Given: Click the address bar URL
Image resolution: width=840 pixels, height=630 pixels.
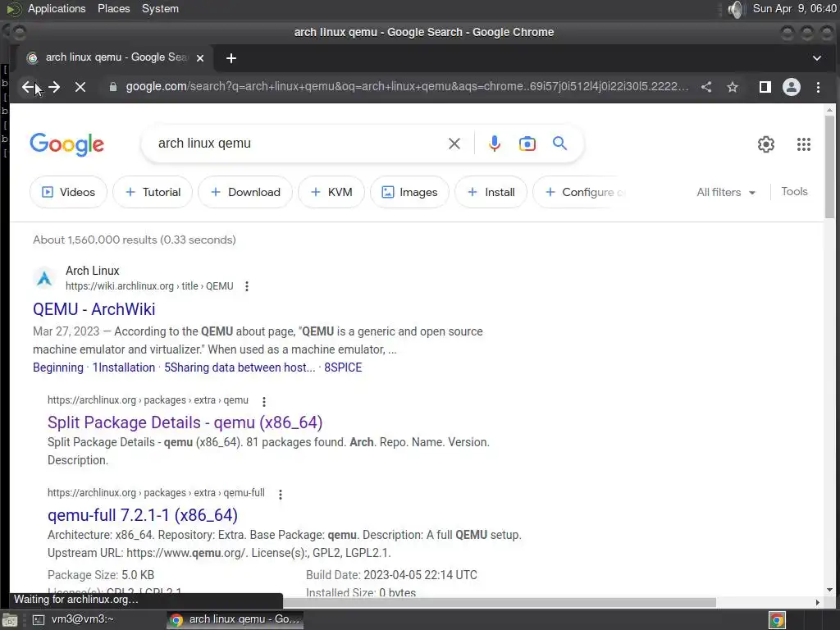Looking at the screenshot, I should pos(407,87).
